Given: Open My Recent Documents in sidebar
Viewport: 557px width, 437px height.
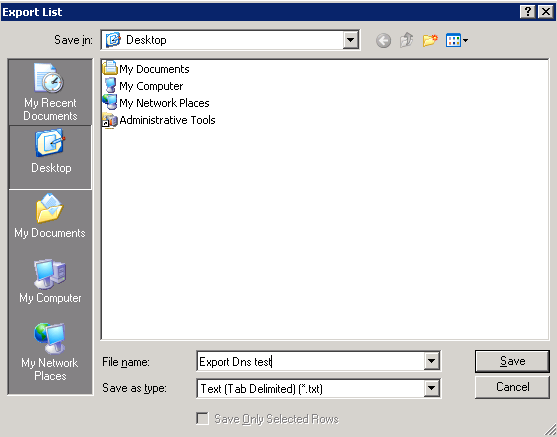Looking at the screenshot, I should click(50, 92).
